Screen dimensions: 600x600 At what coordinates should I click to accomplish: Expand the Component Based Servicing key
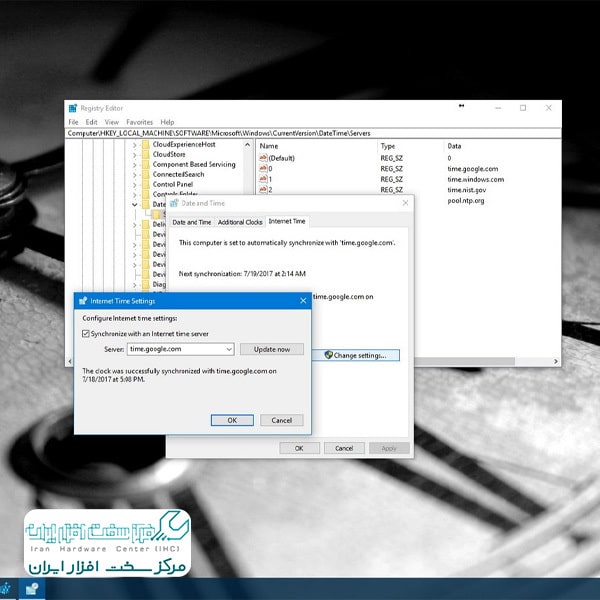click(x=134, y=165)
